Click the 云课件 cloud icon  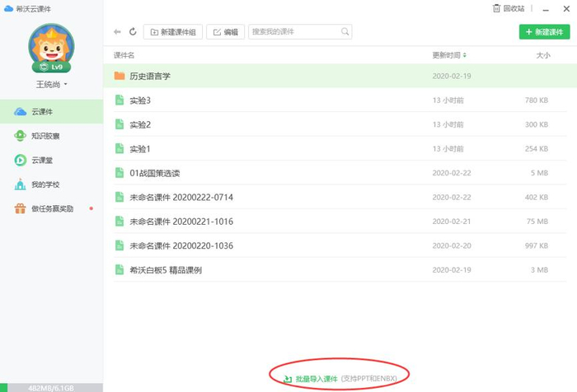[x=21, y=111]
